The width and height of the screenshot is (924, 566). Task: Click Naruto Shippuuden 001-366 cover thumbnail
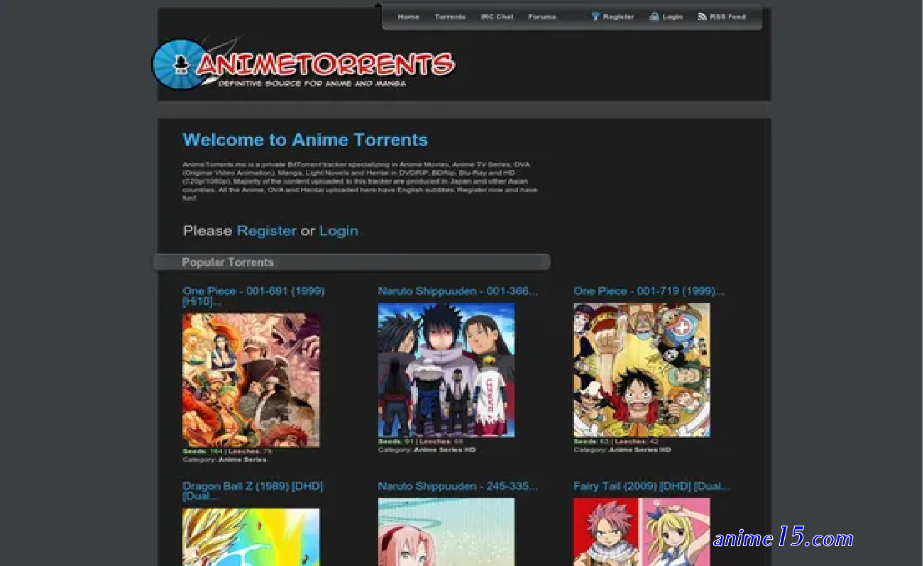(x=446, y=370)
